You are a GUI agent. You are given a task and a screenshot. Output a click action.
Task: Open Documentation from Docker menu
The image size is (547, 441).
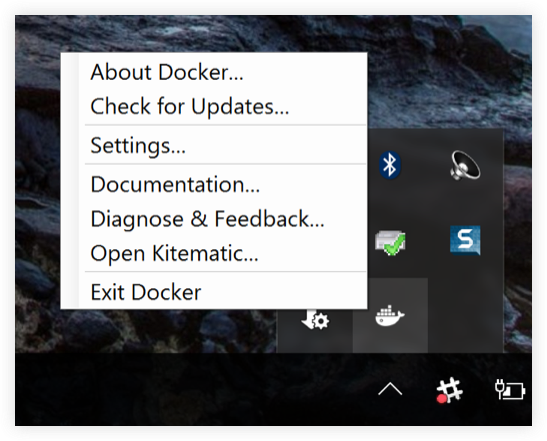[214, 184]
